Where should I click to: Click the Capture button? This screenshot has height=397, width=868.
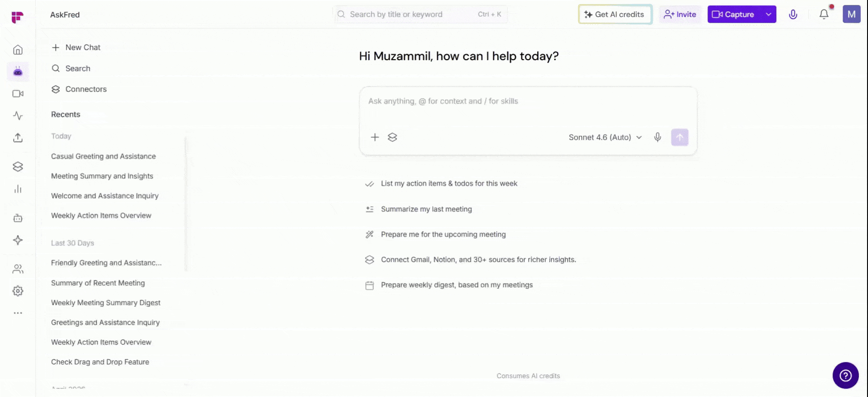[734, 14]
